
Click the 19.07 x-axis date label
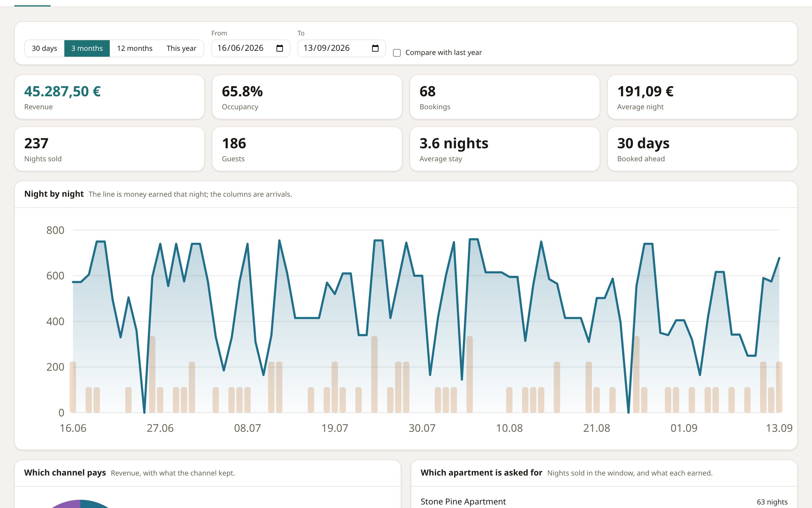coord(335,428)
